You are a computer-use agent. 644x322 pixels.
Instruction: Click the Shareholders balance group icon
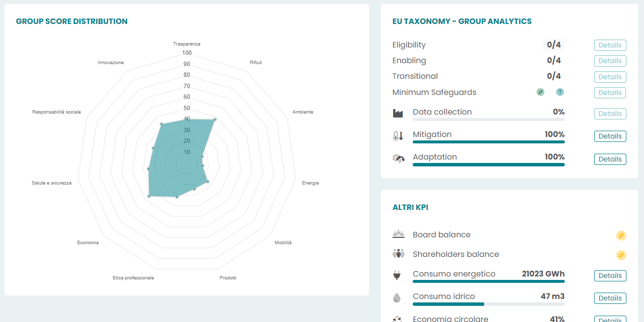[x=399, y=253]
